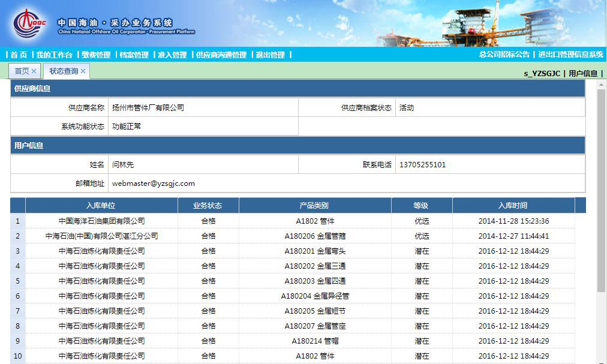This screenshot has height=364, width=607.
Task: Click the 活动 archive status value
Action: [407, 108]
